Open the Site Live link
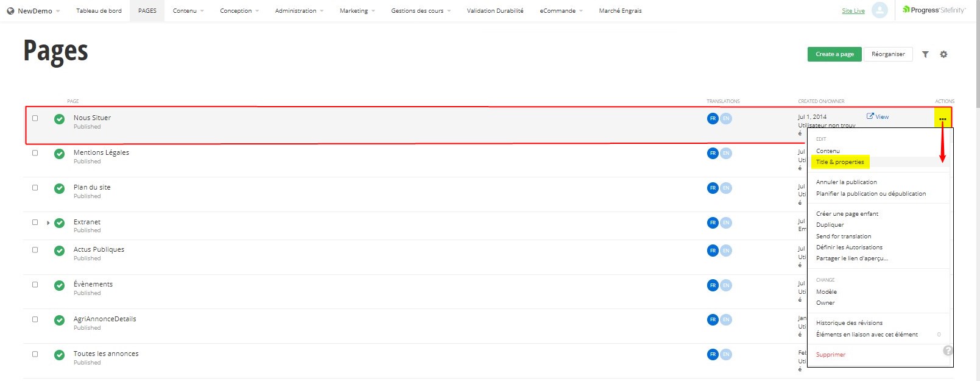This screenshot has width=980, height=381. point(853,11)
